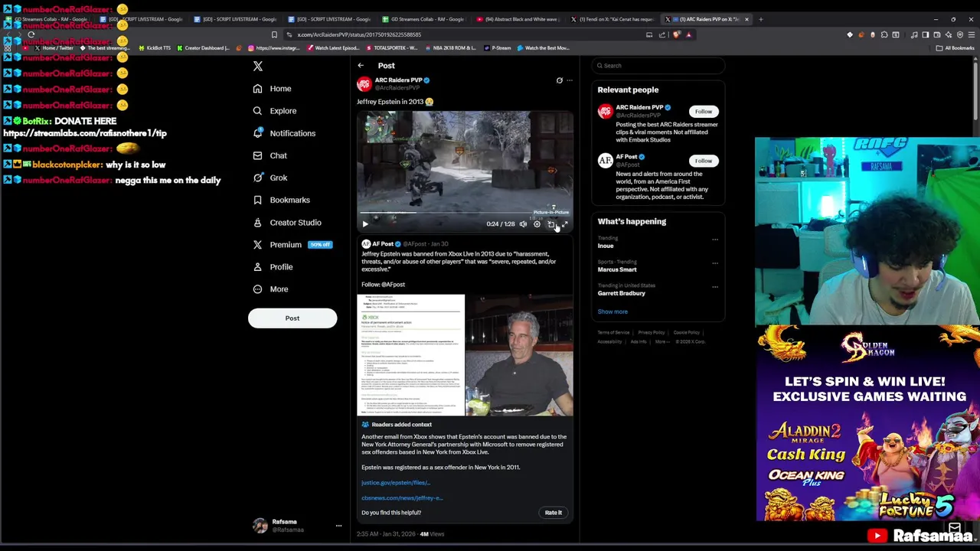
Task: Open the portrait photo in quoted post
Action: pyautogui.click(x=519, y=355)
